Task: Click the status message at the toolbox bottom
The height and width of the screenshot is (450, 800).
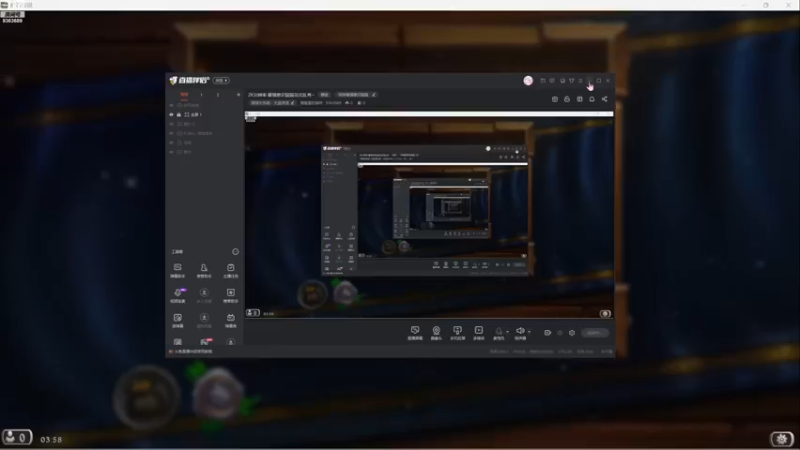Action: [191, 352]
